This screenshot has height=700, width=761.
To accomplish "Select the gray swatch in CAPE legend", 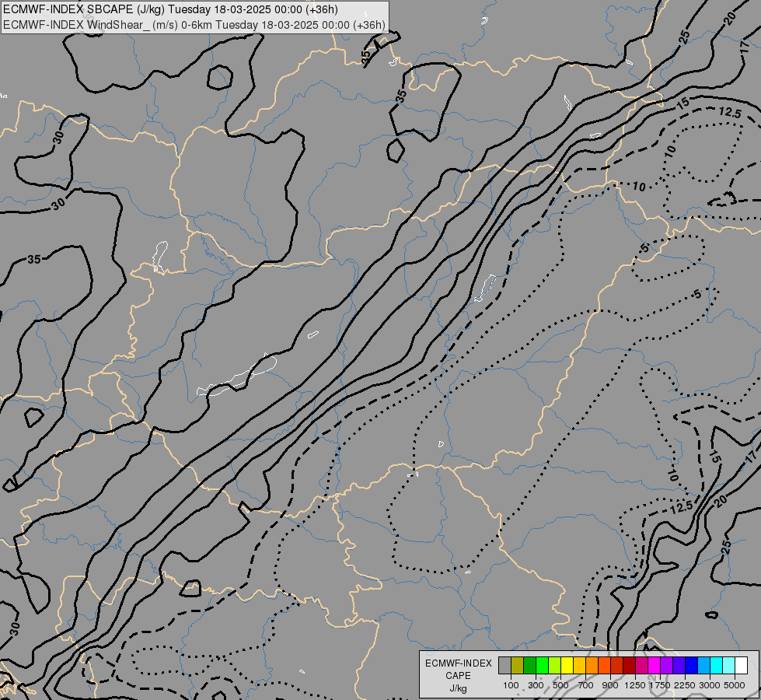I will coord(504,665).
